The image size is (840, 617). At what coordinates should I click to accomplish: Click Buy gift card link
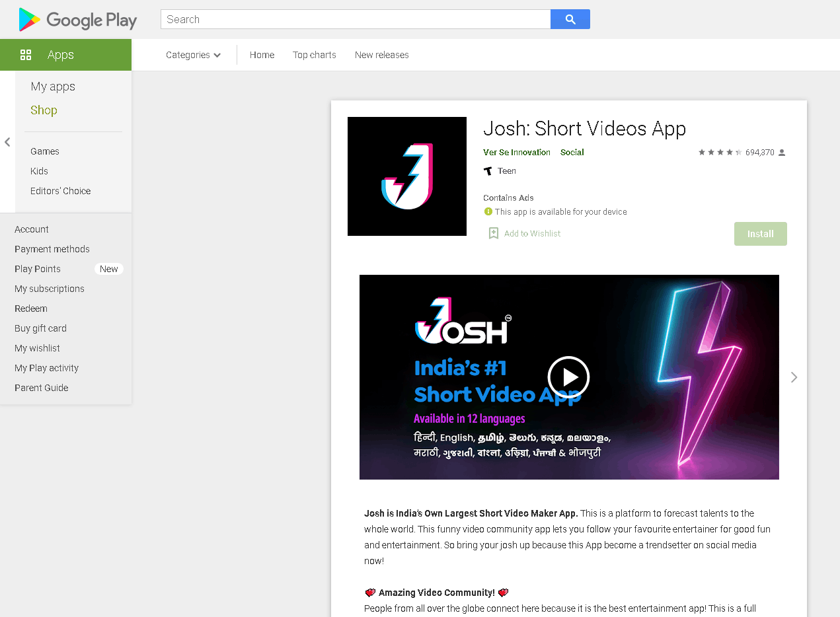(x=40, y=328)
